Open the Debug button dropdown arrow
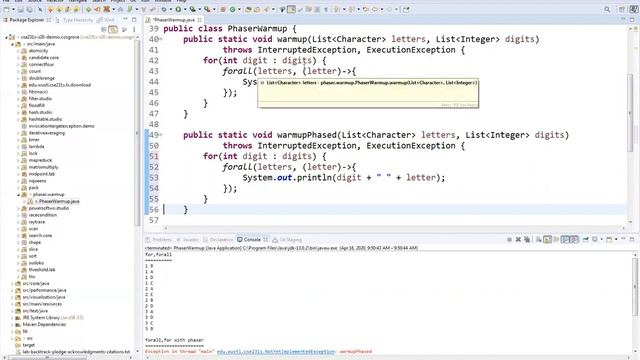 pos(171,9)
